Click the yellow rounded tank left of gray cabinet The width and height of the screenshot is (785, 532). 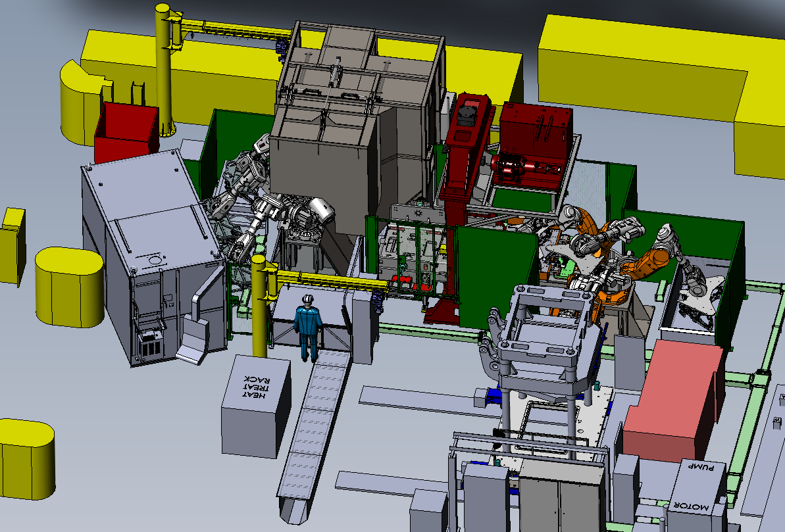70,286
